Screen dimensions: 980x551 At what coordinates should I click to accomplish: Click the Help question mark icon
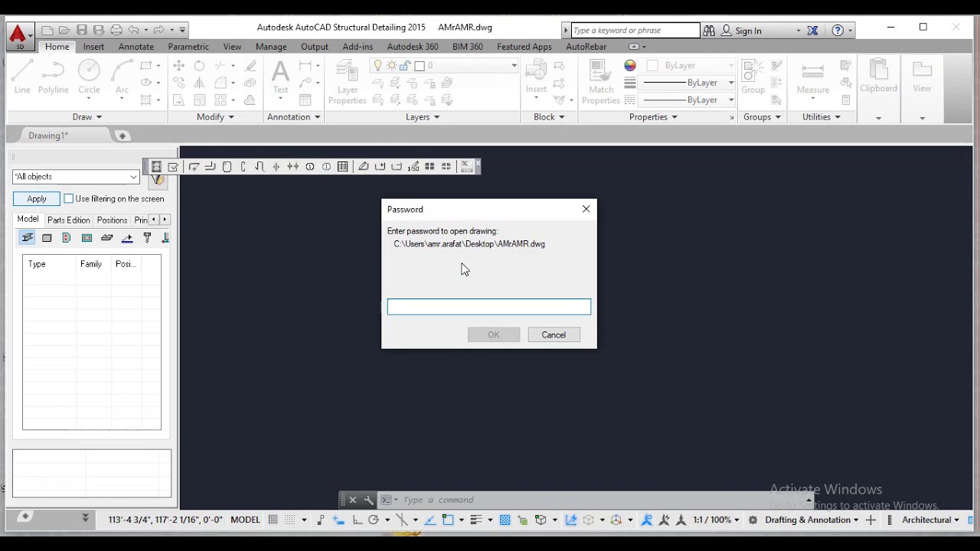[838, 31]
